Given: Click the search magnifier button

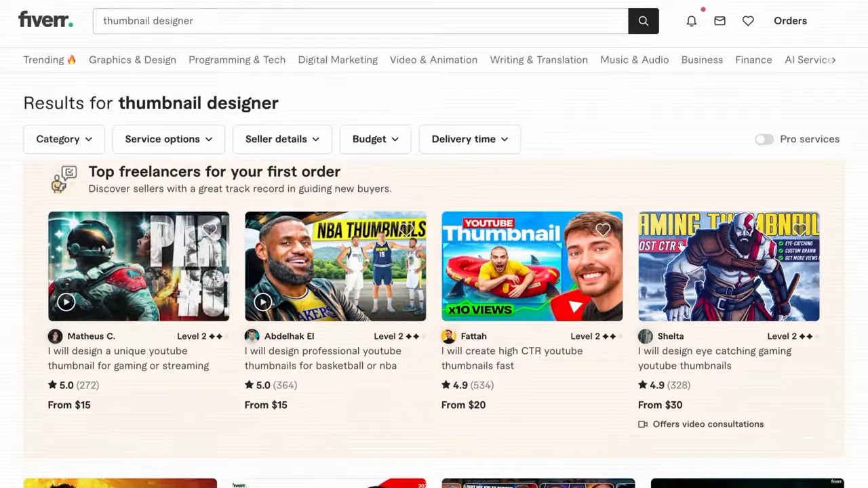Looking at the screenshot, I should (643, 21).
